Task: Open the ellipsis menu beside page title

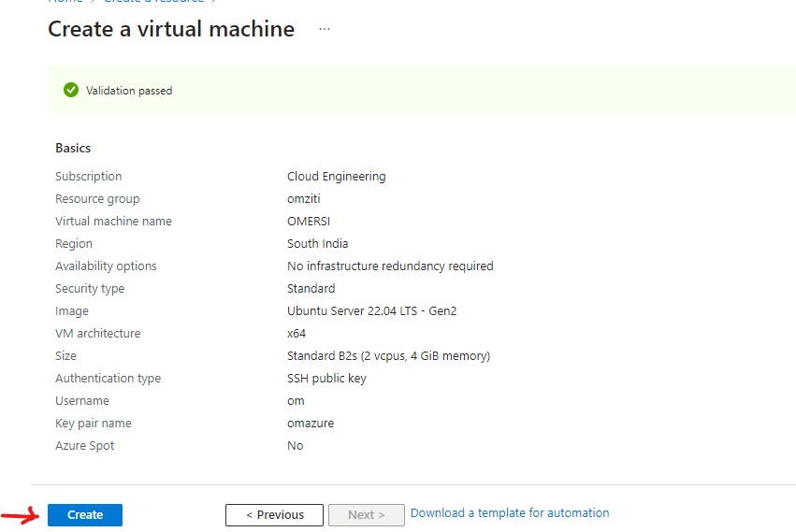Action: 325,30
